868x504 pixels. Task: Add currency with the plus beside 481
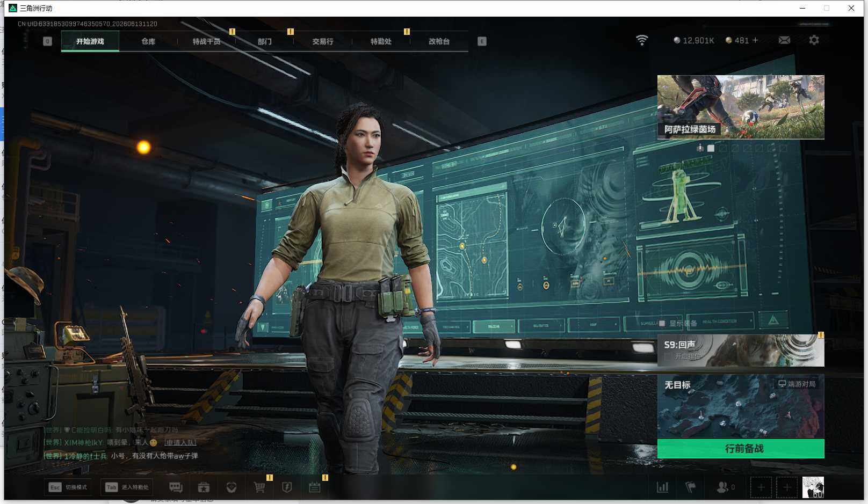755,40
